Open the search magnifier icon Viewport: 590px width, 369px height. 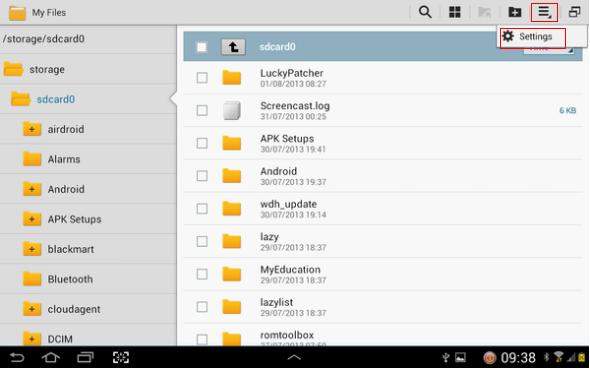[x=425, y=12]
